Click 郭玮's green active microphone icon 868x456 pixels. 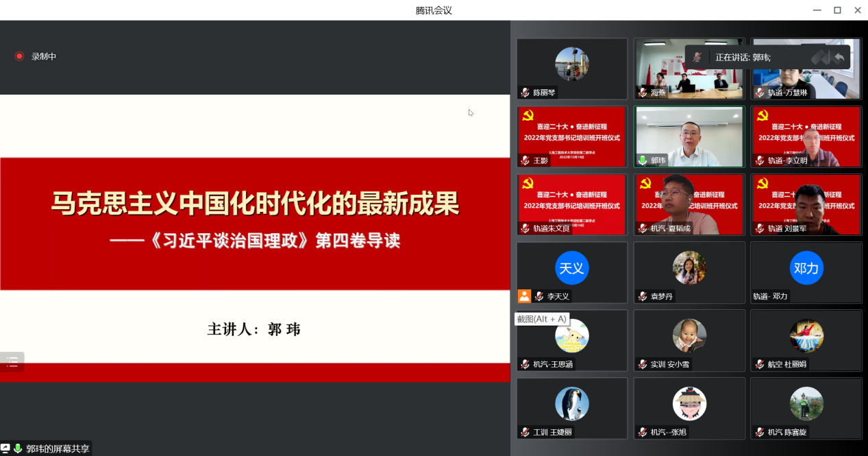point(642,160)
